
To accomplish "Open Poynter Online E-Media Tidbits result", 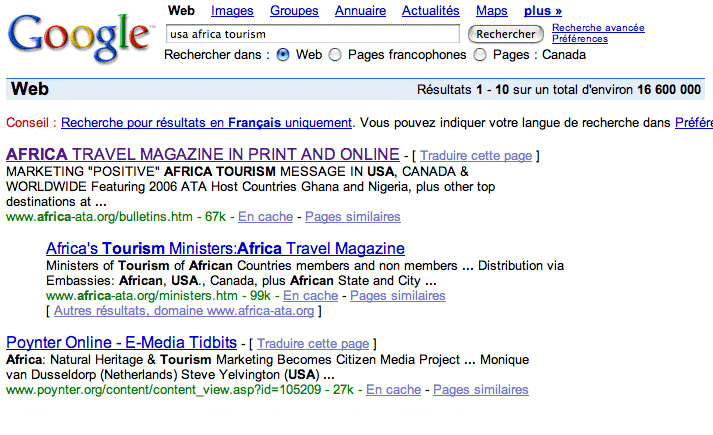I will (x=121, y=342).
